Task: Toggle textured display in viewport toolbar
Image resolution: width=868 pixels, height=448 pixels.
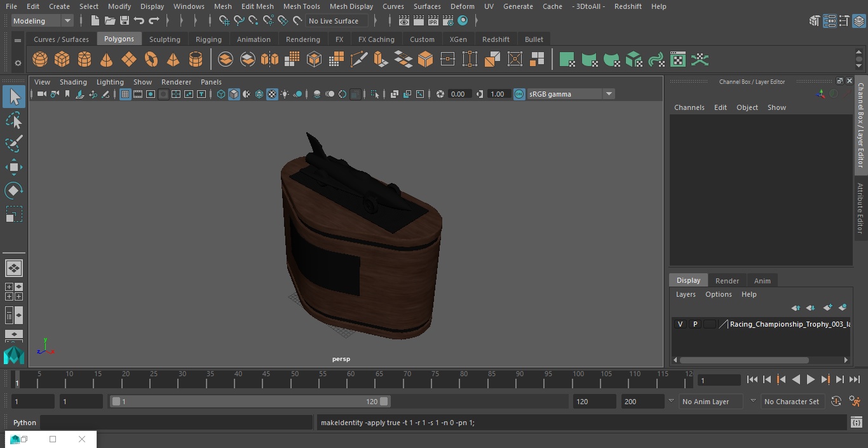Action: (272, 94)
